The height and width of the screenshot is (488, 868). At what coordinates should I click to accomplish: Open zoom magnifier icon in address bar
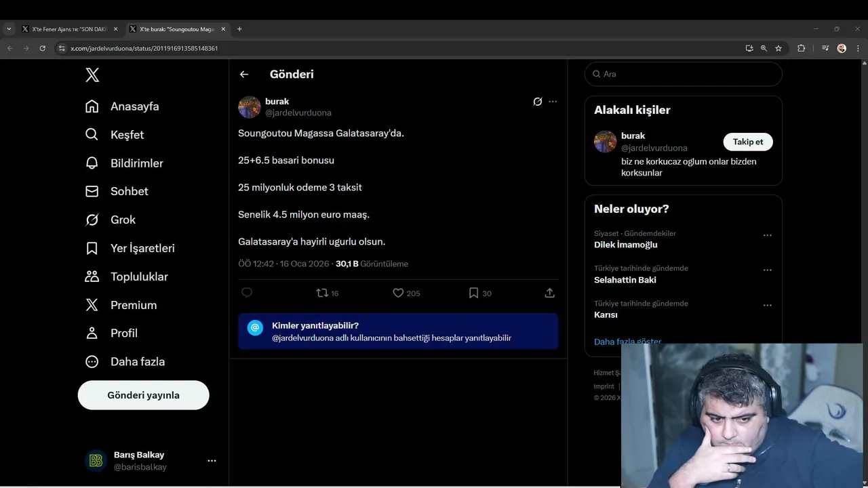764,48
